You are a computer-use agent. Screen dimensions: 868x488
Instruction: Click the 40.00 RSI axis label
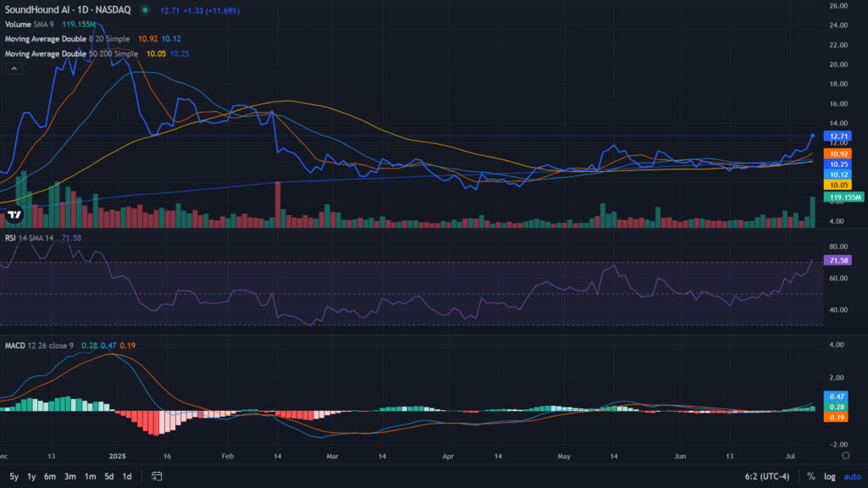[838, 310]
